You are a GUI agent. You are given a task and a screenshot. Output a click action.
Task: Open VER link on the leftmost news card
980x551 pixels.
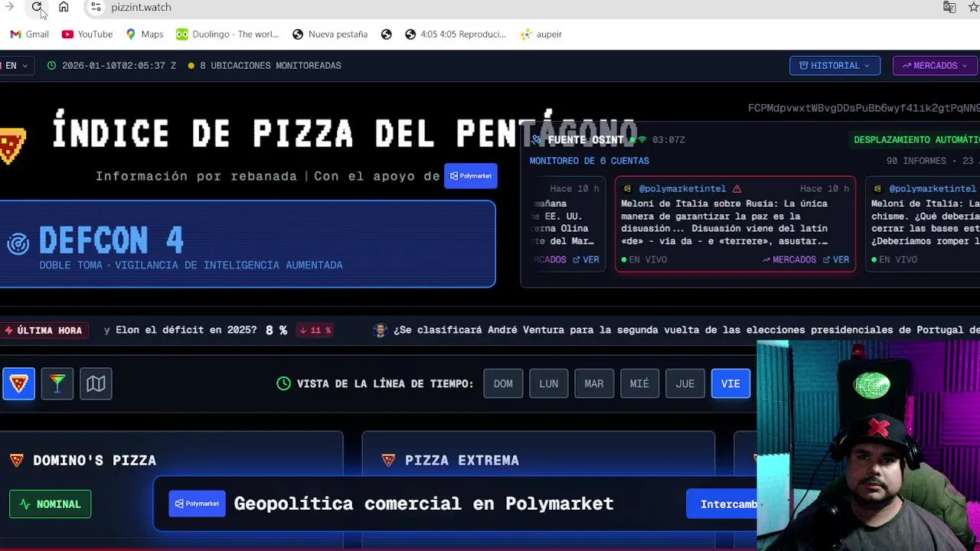point(586,259)
